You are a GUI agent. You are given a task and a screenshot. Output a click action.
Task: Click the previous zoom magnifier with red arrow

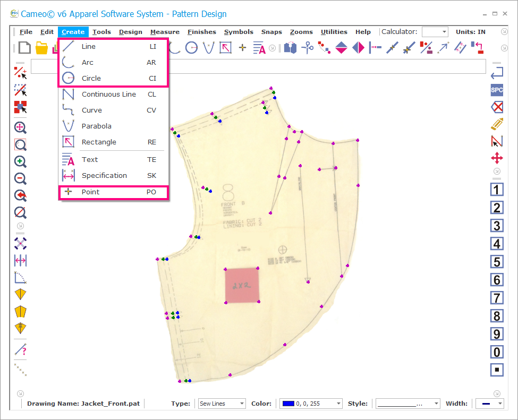21,196
